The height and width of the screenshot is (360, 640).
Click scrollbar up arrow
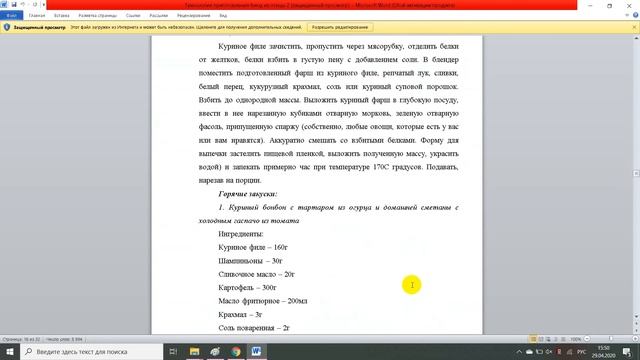[x=636, y=38]
